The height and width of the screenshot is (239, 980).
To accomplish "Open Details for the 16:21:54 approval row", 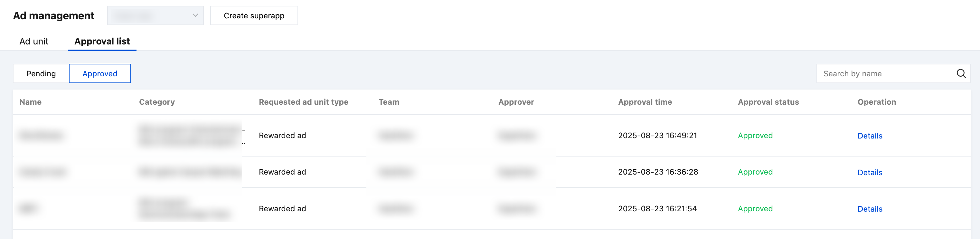I will click(870, 209).
